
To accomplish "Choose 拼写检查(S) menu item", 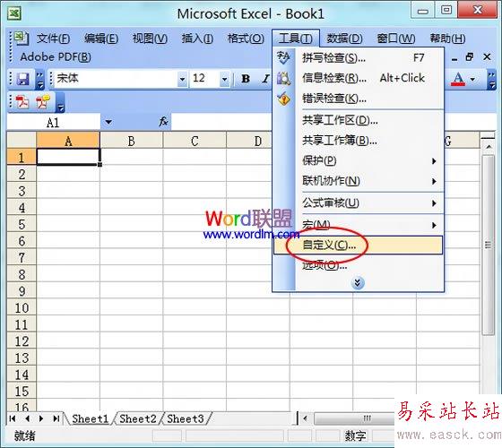I will coord(359,58).
